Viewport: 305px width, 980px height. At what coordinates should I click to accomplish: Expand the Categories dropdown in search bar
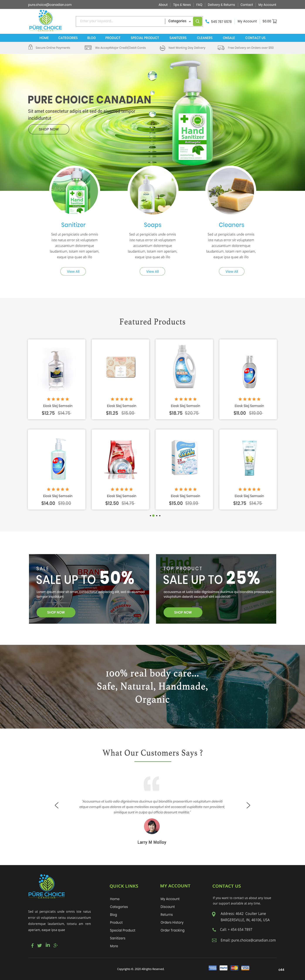point(179,21)
